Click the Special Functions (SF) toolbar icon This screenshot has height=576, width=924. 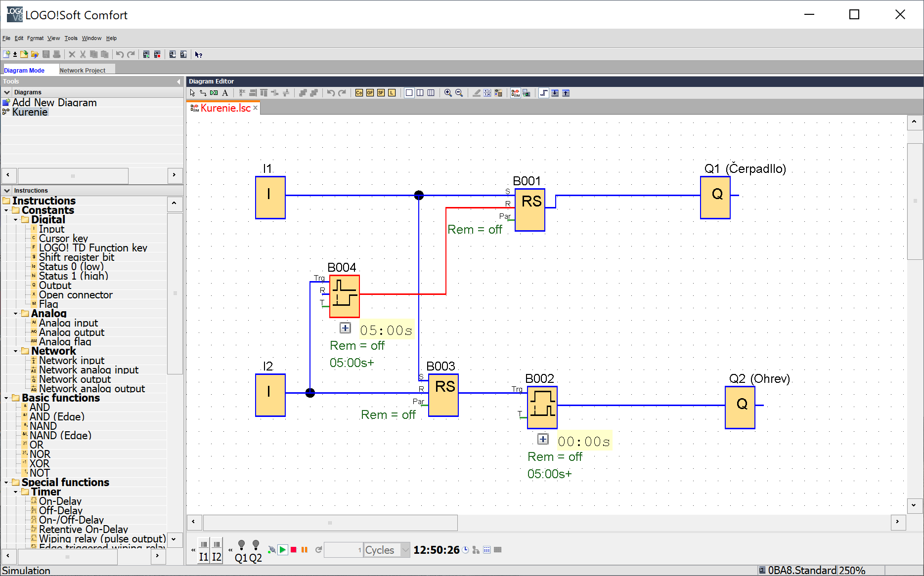[x=381, y=93]
